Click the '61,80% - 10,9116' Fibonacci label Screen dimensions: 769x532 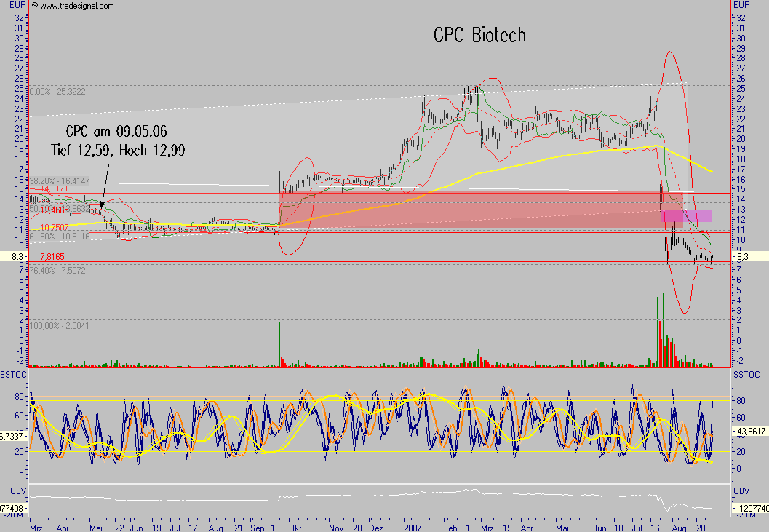pyautogui.click(x=60, y=237)
